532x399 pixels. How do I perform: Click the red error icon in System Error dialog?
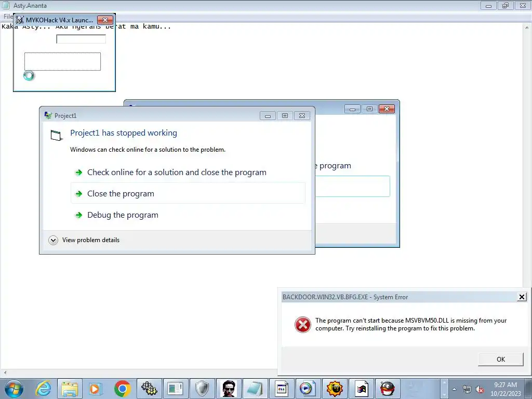tap(303, 325)
